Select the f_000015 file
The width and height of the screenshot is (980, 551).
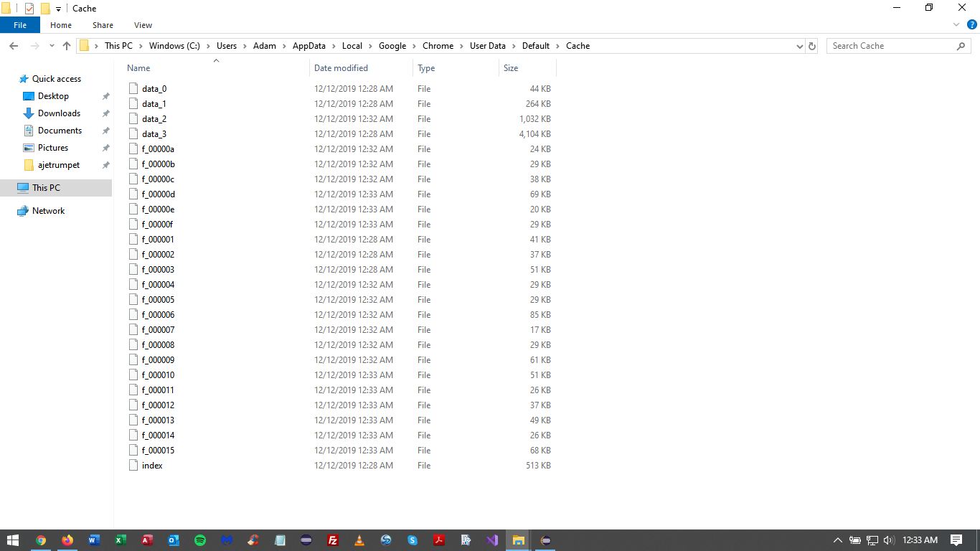tap(158, 451)
